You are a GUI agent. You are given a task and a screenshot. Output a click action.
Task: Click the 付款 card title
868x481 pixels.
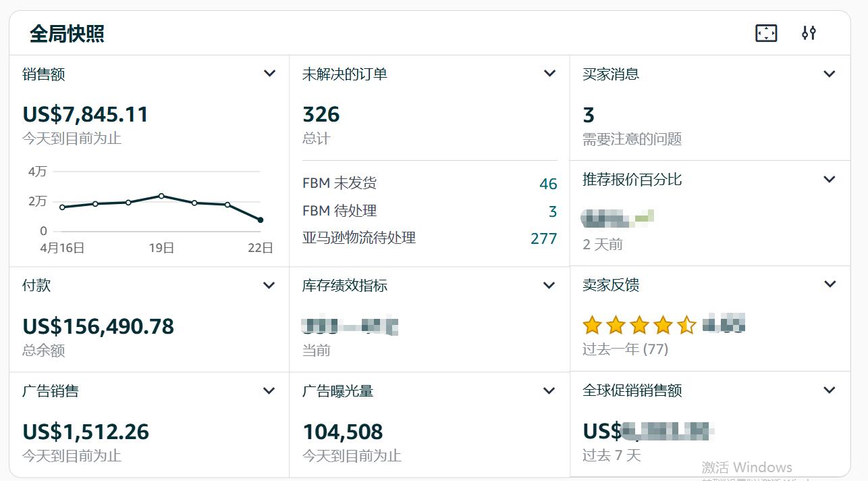36,286
